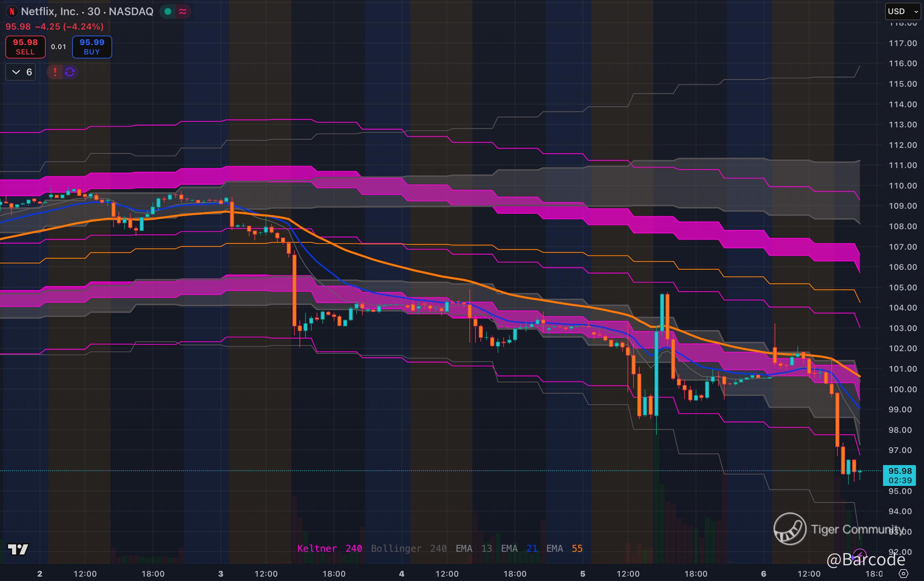Click the Netflix logo icon
Image resolution: width=924 pixels, height=581 pixels.
click(12, 11)
